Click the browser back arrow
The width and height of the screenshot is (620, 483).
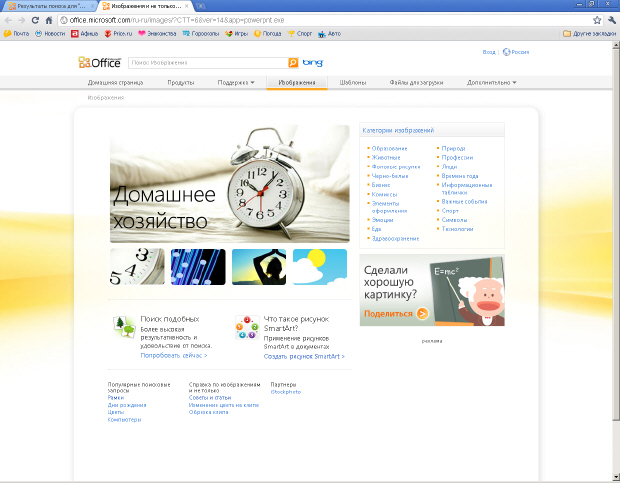(9, 20)
